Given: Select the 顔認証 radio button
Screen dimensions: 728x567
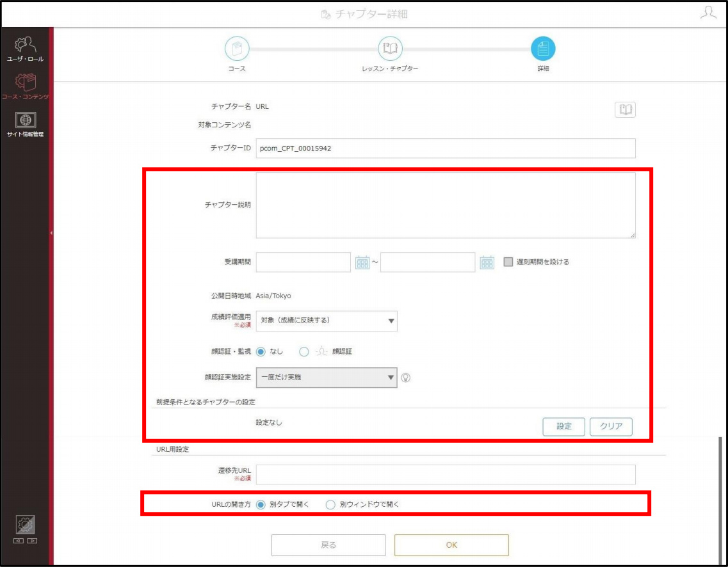Looking at the screenshot, I should (x=303, y=352).
